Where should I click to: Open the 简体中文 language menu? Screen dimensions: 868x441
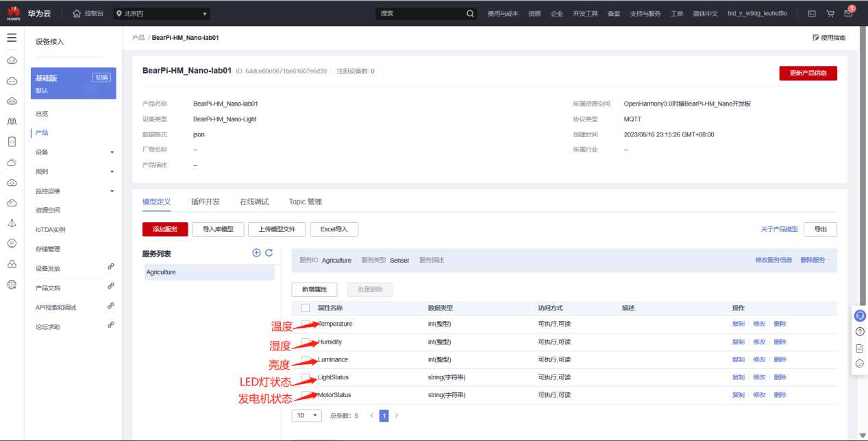point(705,13)
